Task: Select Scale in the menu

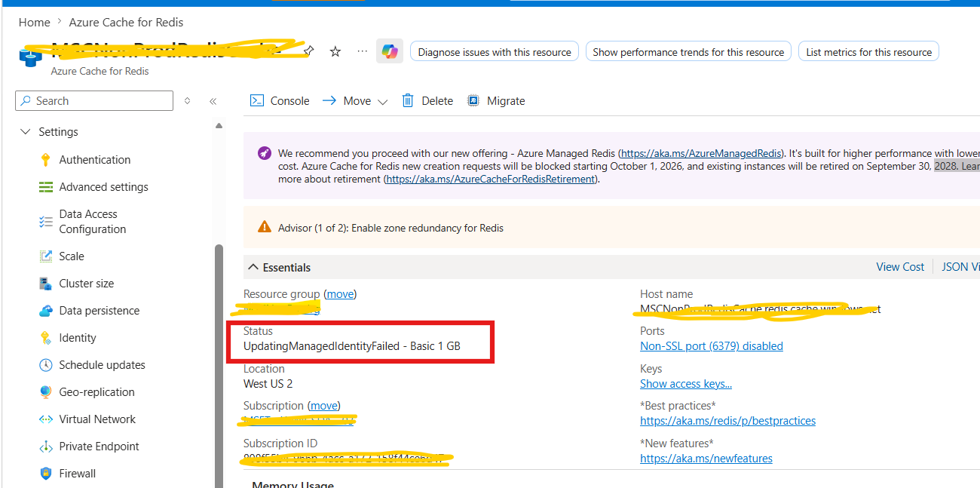Action: click(x=72, y=256)
